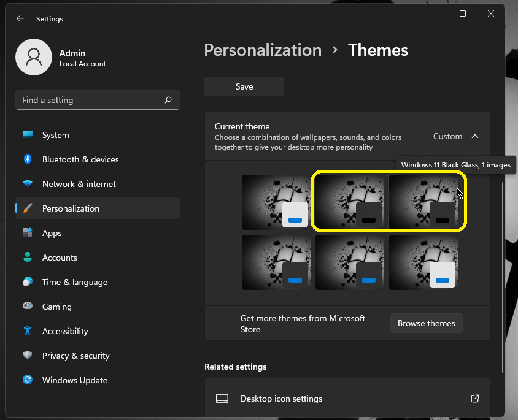Click the external link icon for Desktop icon settings
This screenshot has height=420, width=518.
(x=474, y=399)
